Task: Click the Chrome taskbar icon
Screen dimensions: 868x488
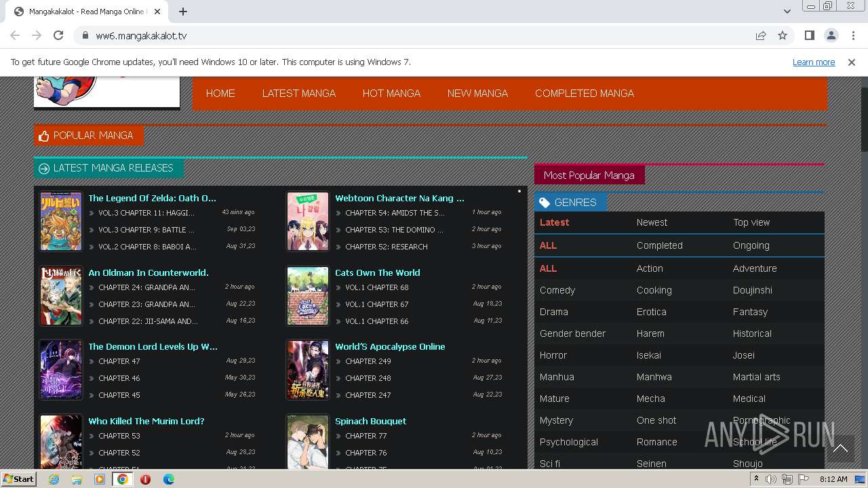Action: (x=123, y=479)
